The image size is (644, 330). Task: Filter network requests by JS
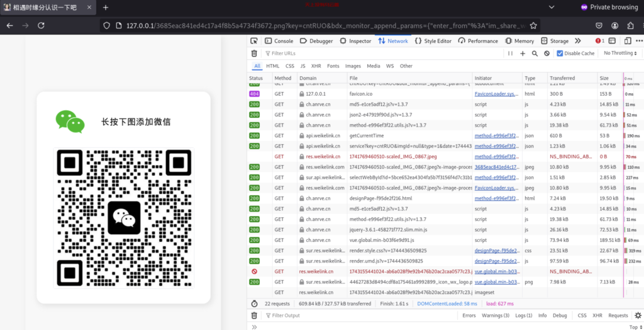point(303,66)
